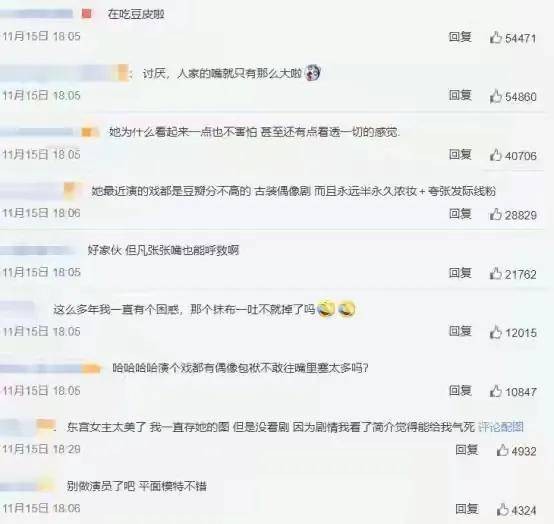
Task: Like the comment with 54471 likes
Action: tap(496, 37)
